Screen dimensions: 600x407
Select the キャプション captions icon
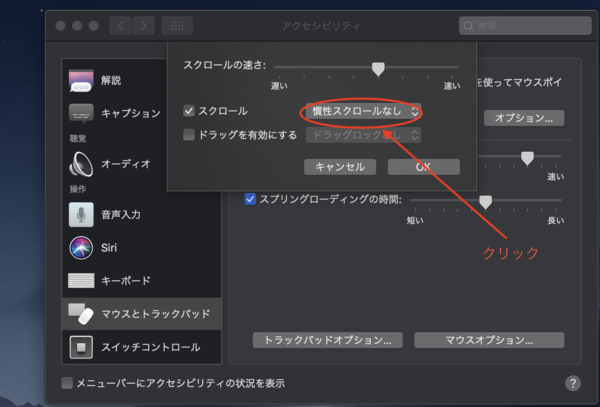point(81,113)
